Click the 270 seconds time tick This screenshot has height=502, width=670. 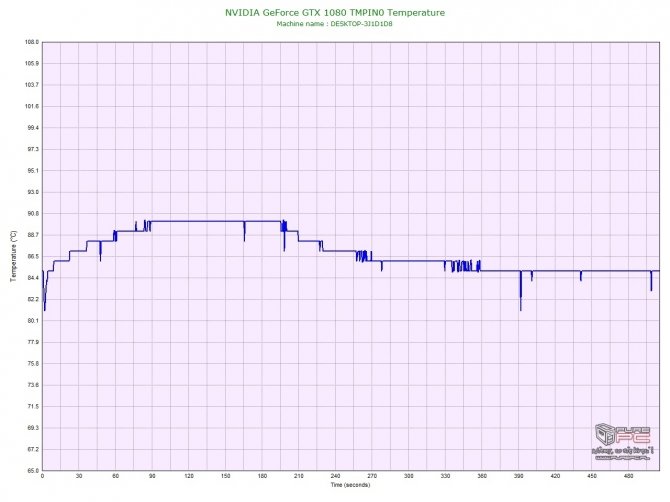coord(372,476)
